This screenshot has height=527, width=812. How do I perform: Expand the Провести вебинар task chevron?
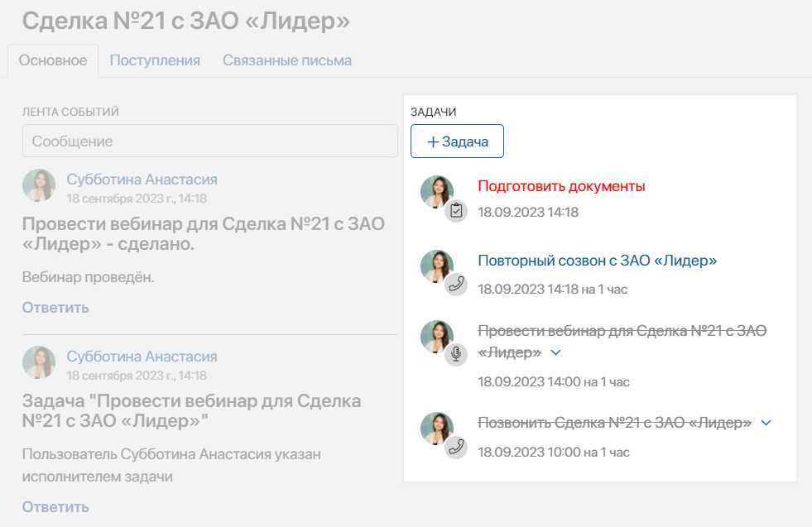[x=555, y=352]
